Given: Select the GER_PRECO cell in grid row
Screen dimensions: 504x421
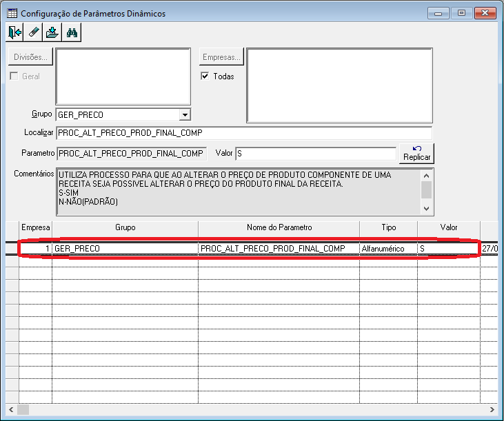Looking at the screenshot, I should (x=125, y=248).
